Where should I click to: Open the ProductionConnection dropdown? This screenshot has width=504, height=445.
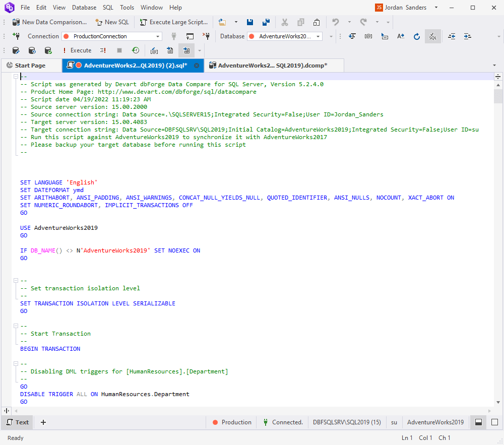[157, 36]
